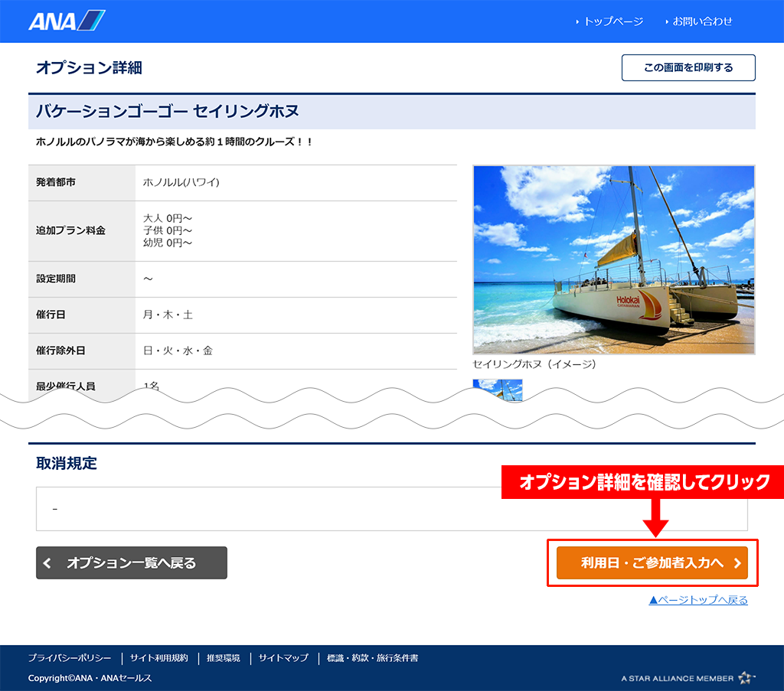The image size is (784, 691).
Task: Open 標識・約款・旅行条件書 footer link
Action: click(372, 658)
